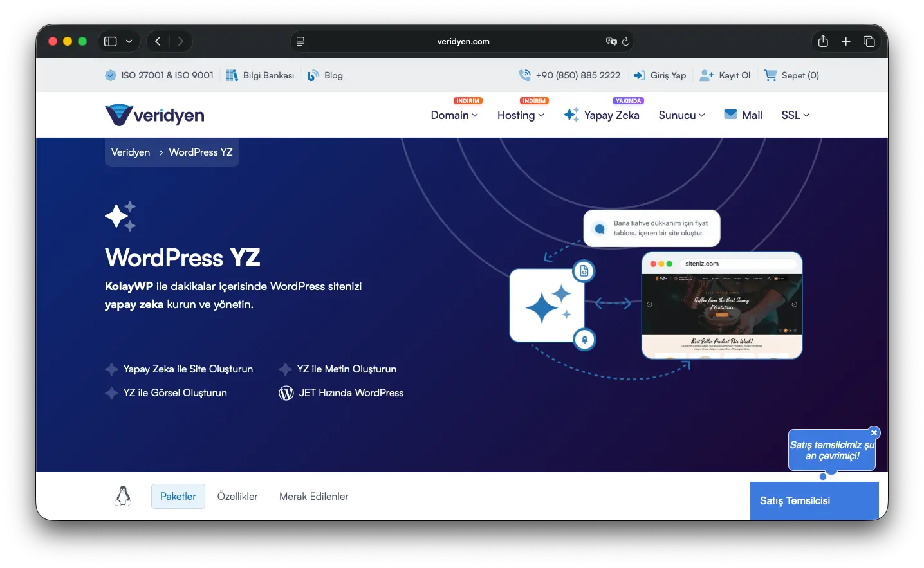Screen dimensions: 924x568
Task: Switch to the Merak Edilenler tab
Action: pos(314,497)
